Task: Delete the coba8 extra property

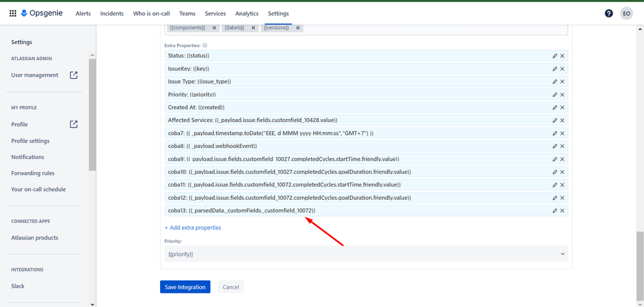Action: pyautogui.click(x=562, y=146)
